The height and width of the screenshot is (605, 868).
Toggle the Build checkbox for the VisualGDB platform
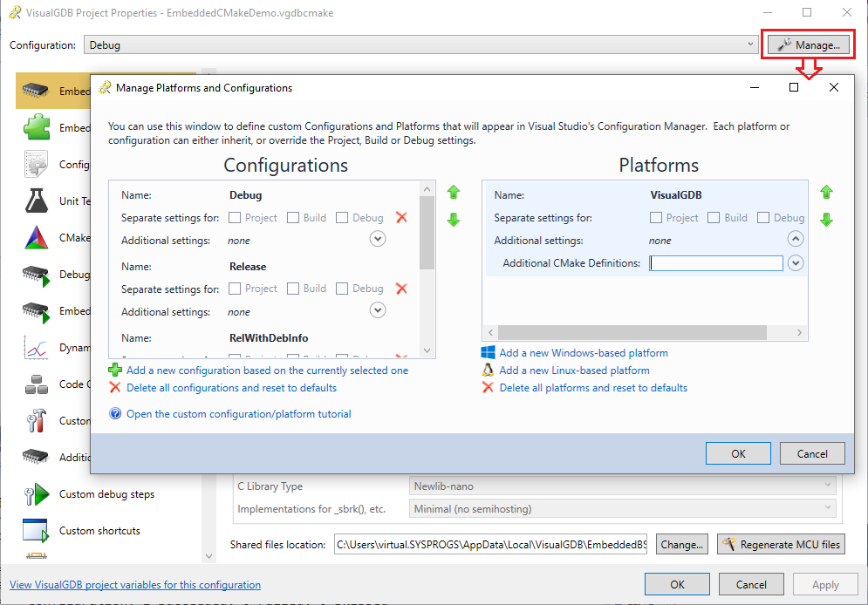(x=714, y=217)
